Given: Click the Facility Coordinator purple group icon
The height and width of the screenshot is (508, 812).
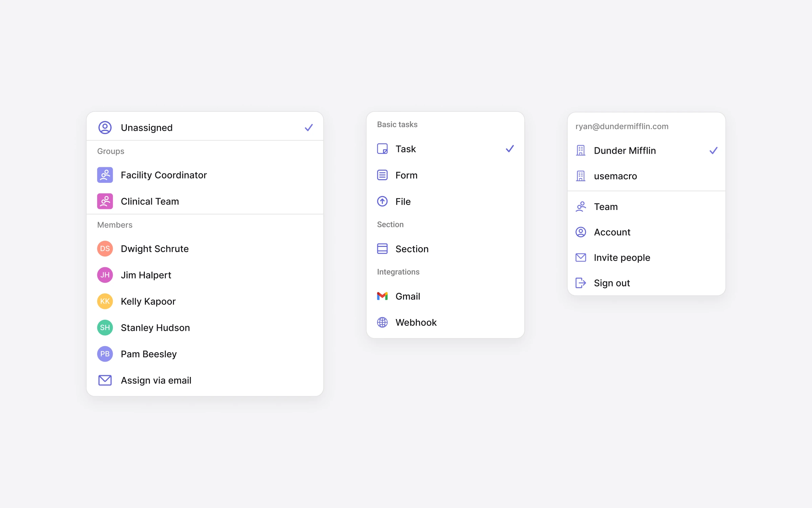Looking at the screenshot, I should [x=105, y=175].
